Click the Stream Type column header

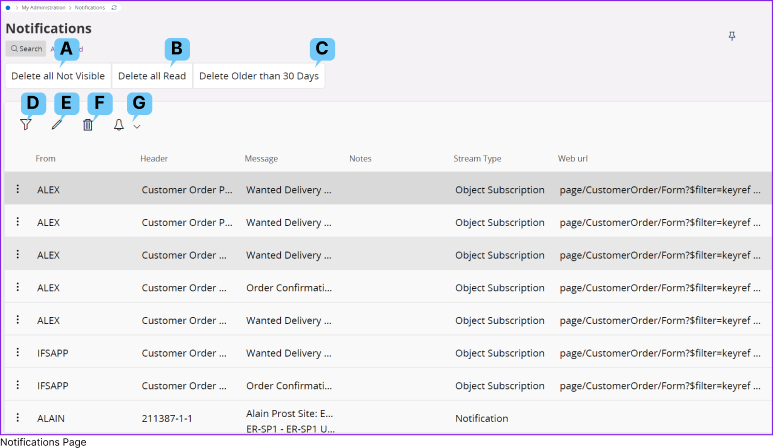pyautogui.click(x=477, y=158)
